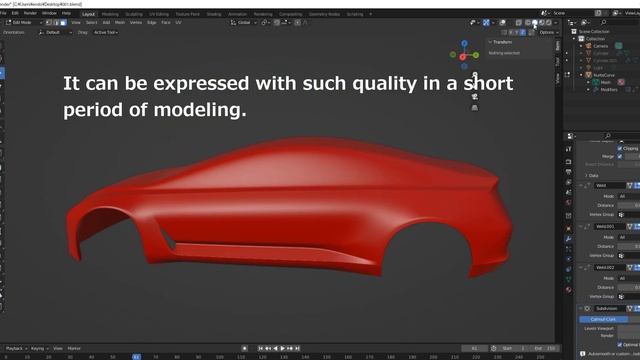Image resolution: width=640 pixels, height=360 pixels.
Task: Toggle the camera view icon in viewport
Action: click(x=475, y=97)
